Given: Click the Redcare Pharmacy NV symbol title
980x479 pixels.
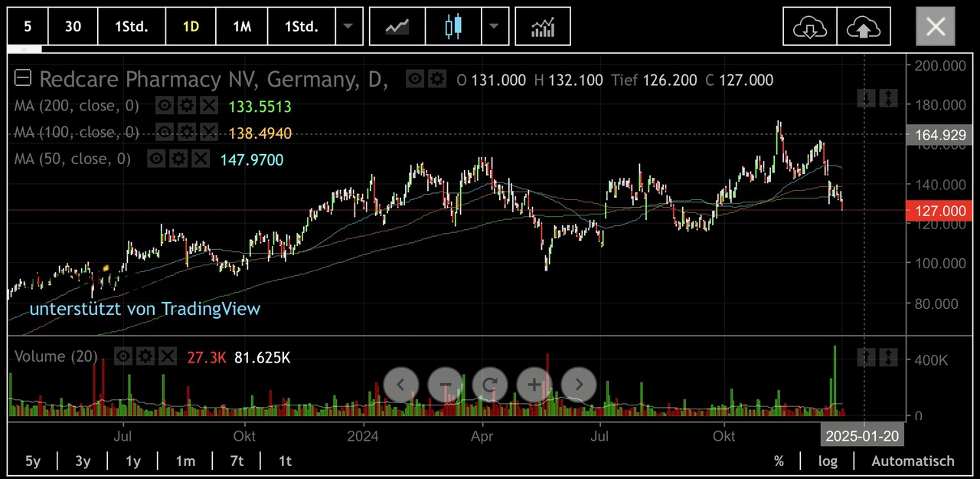Looking at the screenshot, I should pyautogui.click(x=214, y=79).
